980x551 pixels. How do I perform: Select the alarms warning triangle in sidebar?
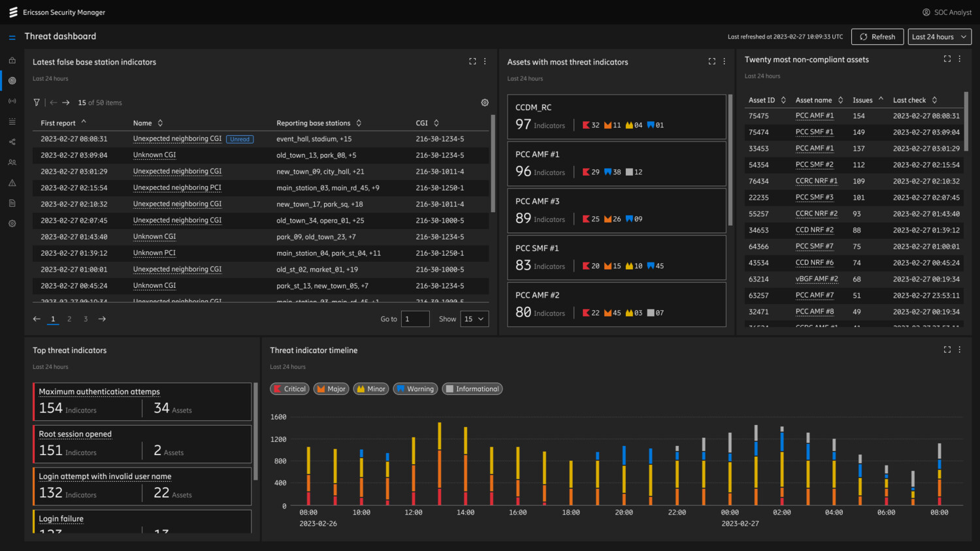tap(12, 183)
